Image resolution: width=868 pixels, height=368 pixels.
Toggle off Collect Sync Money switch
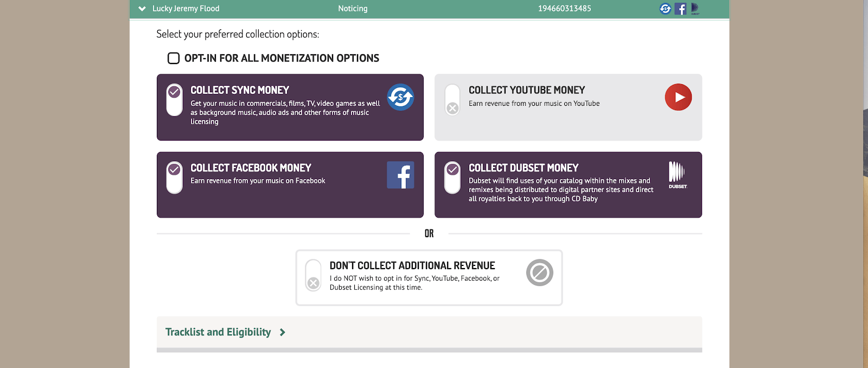click(174, 99)
